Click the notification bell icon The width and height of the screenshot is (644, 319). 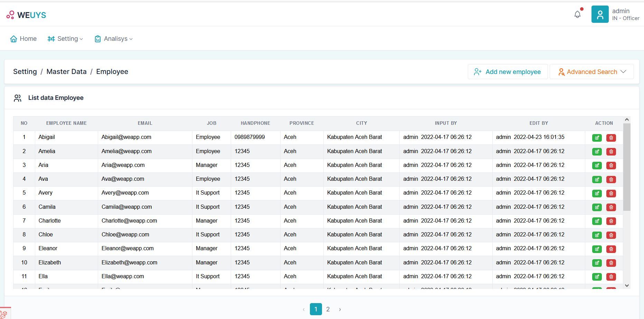point(577,15)
